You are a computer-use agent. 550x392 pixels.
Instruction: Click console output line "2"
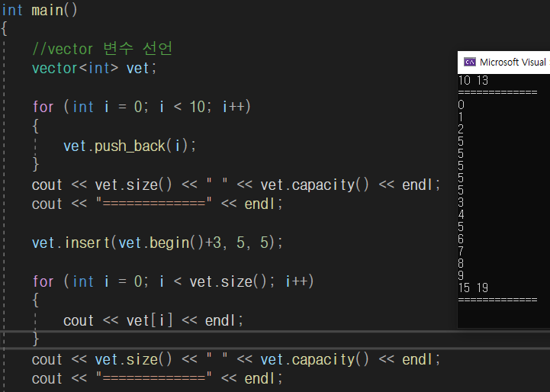[461, 129]
